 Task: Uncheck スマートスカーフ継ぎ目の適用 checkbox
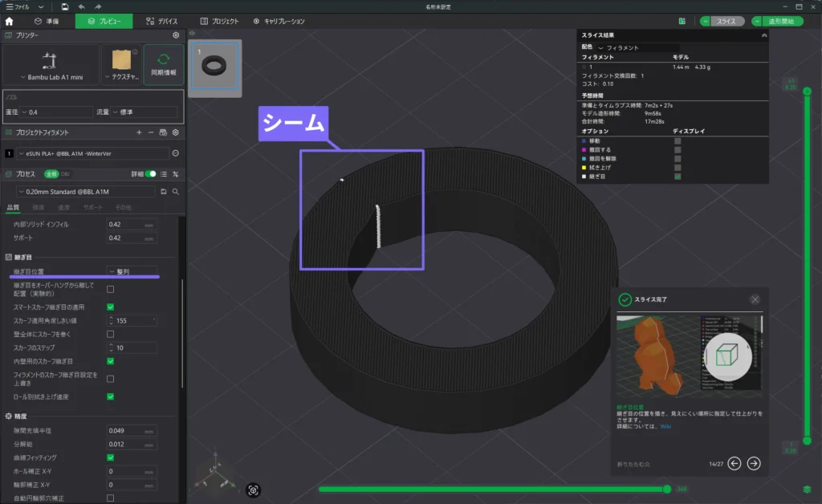[x=110, y=307]
